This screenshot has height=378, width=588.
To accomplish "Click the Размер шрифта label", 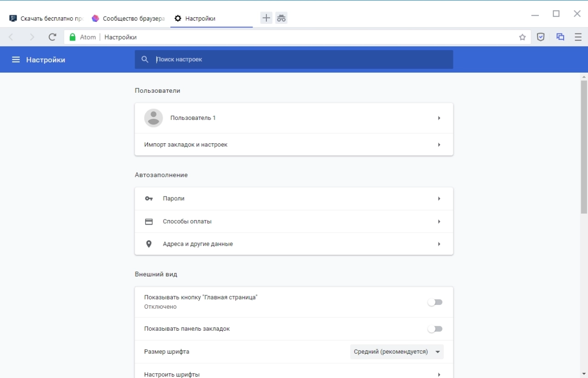I will pyautogui.click(x=167, y=352).
